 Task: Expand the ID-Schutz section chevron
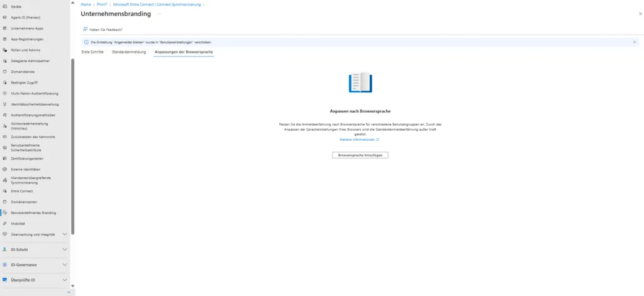coord(65,249)
